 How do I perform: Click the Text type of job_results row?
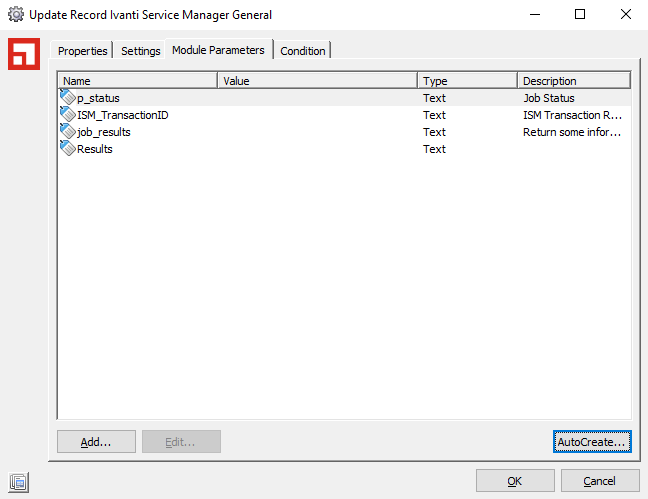[x=434, y=132]
